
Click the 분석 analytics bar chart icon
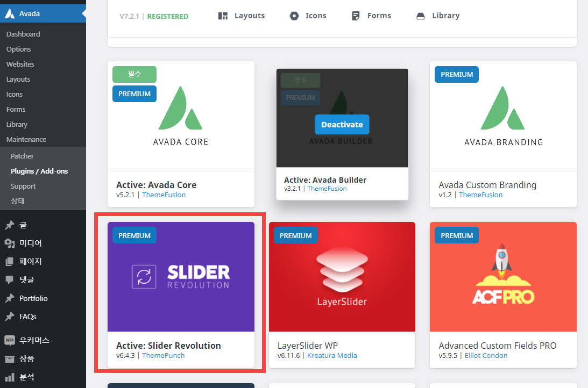[x=10, y=377]
